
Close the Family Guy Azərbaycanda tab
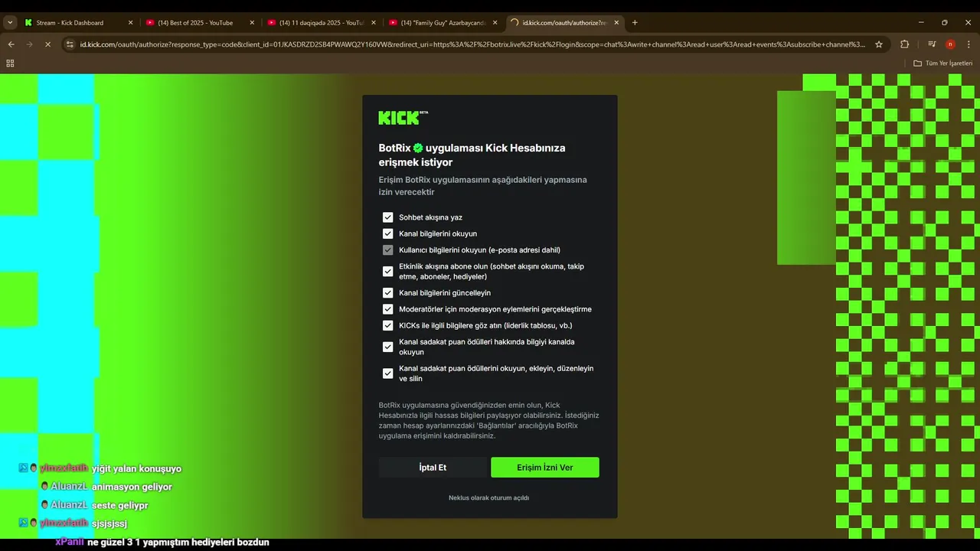[495, 22]
